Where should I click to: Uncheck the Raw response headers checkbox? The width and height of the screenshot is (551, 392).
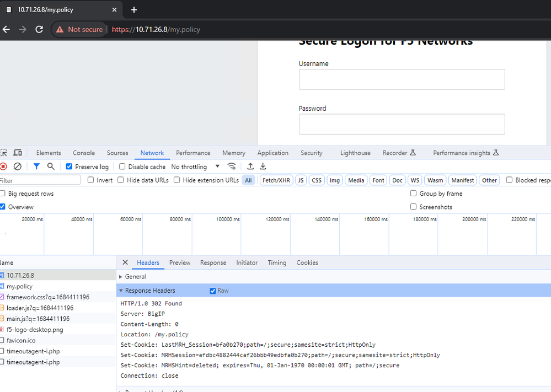[213, 291]
